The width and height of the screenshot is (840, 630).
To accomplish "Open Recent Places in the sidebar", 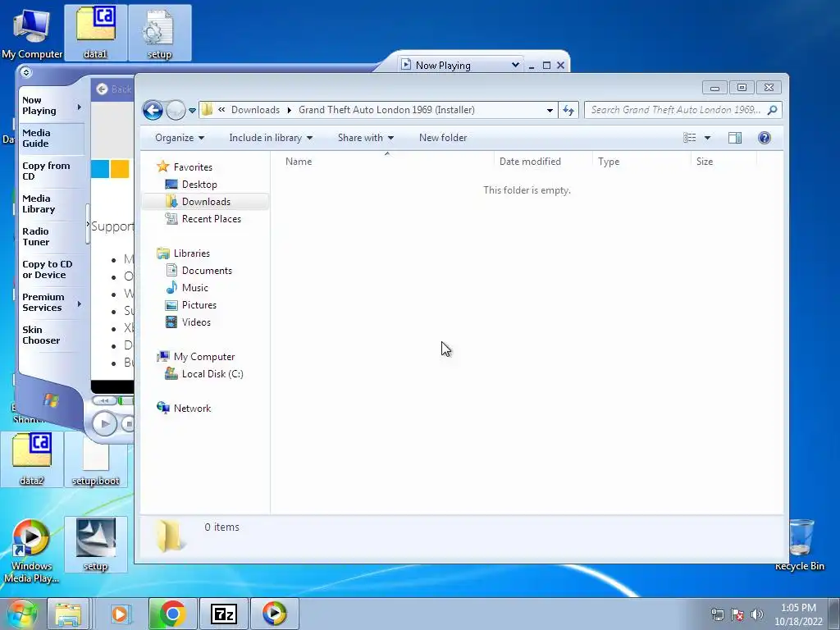I will (x=203, y=218).
